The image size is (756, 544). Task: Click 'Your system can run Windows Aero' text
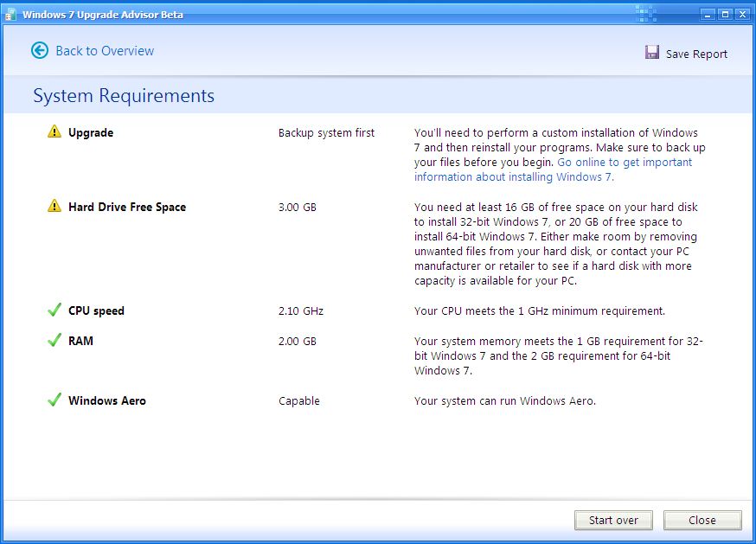click(x=505, y=400)
